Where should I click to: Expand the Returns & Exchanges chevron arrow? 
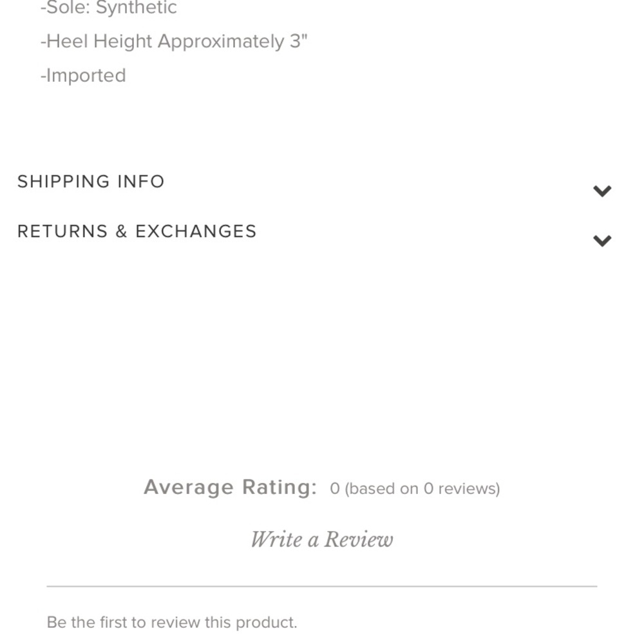tap(601, 240)
